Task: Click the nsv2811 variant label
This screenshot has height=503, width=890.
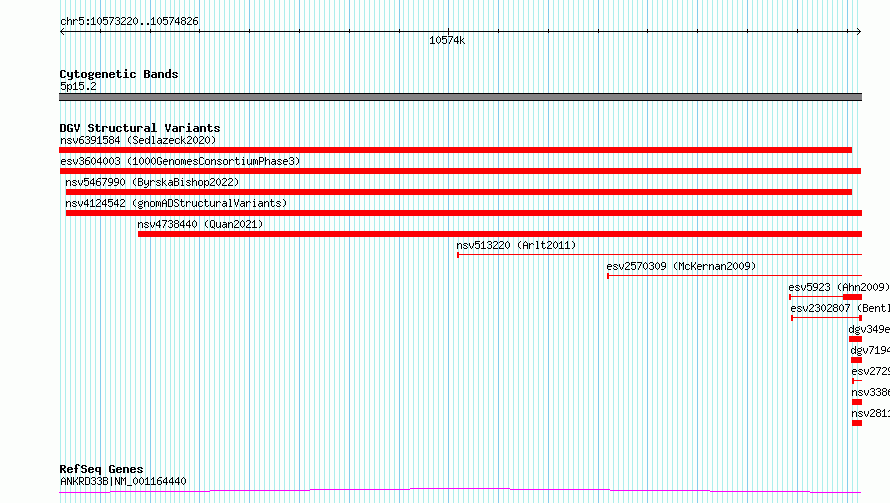Action: pyautogui.click(x=871, y=413)
